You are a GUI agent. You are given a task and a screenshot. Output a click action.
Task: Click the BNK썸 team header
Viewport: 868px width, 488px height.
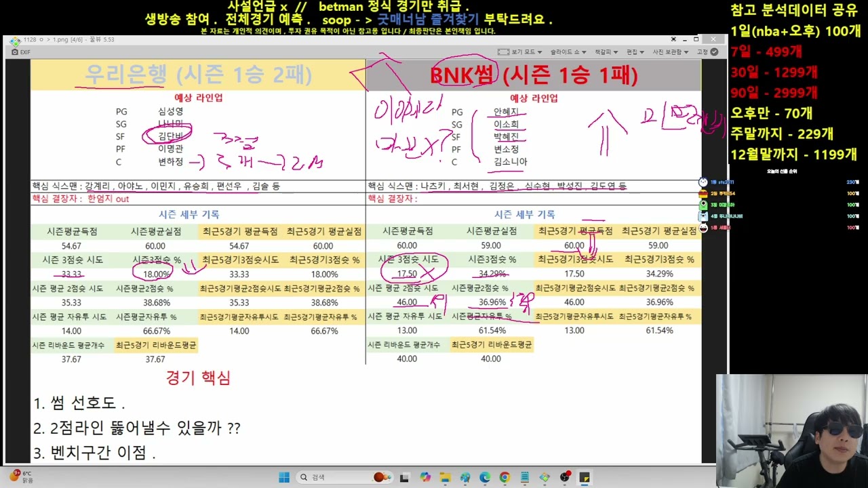534,75
